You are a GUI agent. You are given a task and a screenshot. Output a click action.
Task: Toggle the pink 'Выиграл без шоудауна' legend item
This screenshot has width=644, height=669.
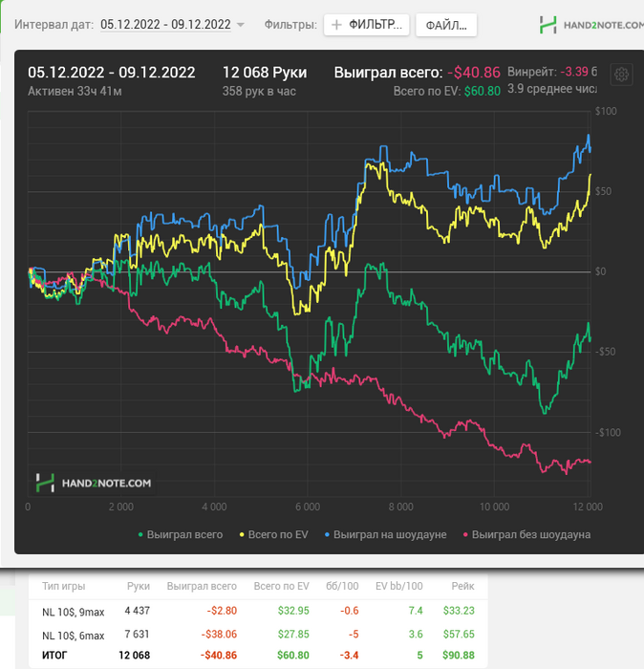coord(527,534)
